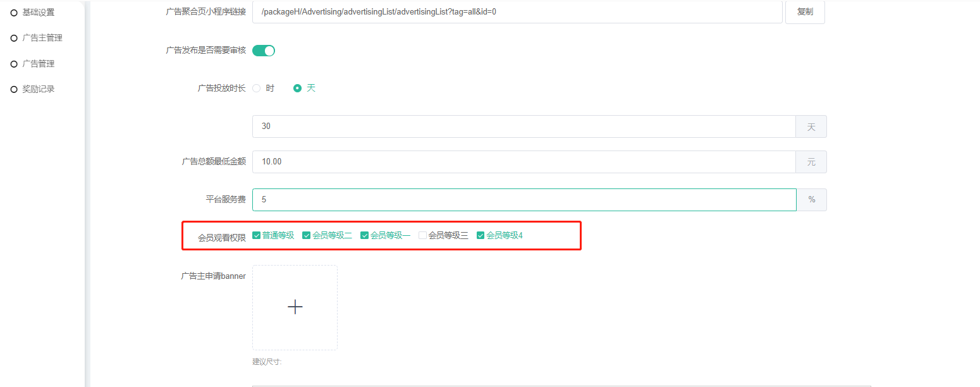This screenshot has width=980, height=387.
Task: Enable the 会员等级三 checkbox
Action: pos(422,235)
